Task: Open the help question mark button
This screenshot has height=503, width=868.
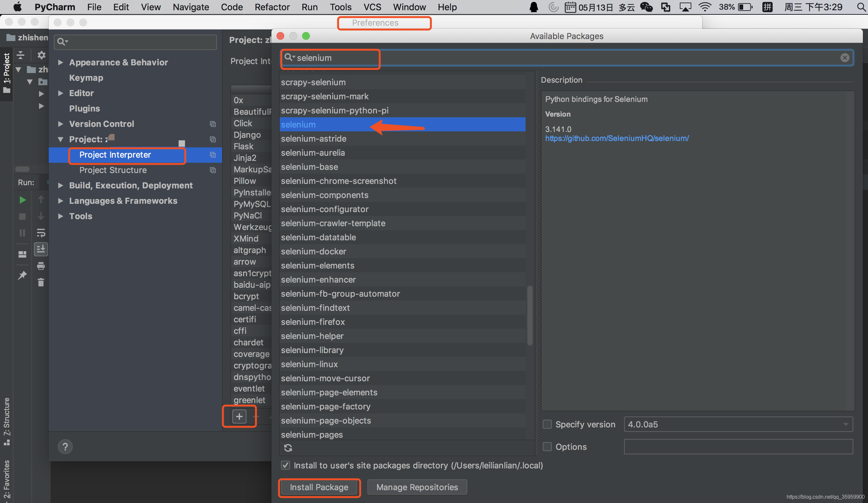Action: pyautogui.click(x=65, y=447)
